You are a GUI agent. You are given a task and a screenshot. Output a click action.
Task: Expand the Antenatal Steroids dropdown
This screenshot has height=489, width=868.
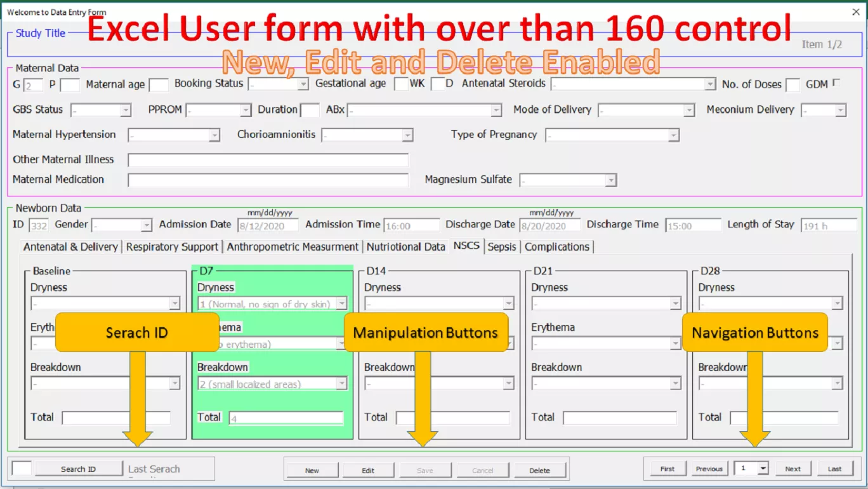coord(709,84)
